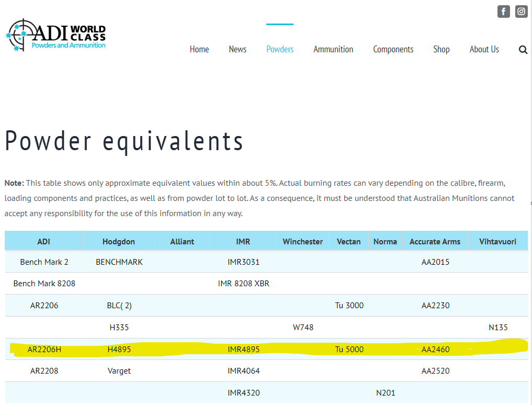532x405 pixels.
Task: Click the Vectan column header
Action: tap(349, 241)
